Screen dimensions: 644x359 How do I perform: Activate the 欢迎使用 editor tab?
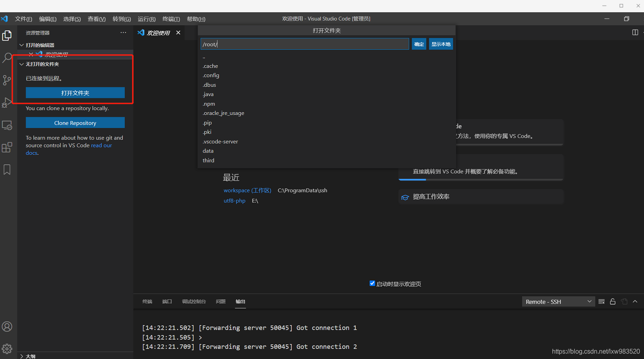click(159, 33)
